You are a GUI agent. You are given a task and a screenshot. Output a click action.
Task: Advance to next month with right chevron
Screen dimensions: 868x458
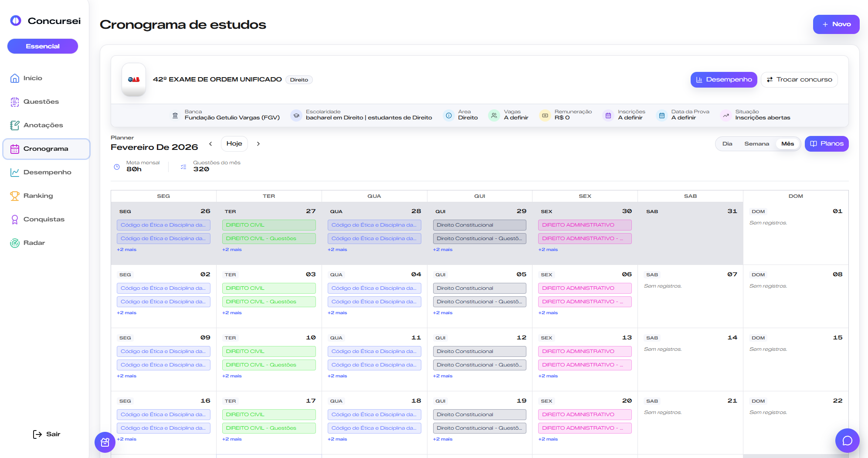coord(258,144)
